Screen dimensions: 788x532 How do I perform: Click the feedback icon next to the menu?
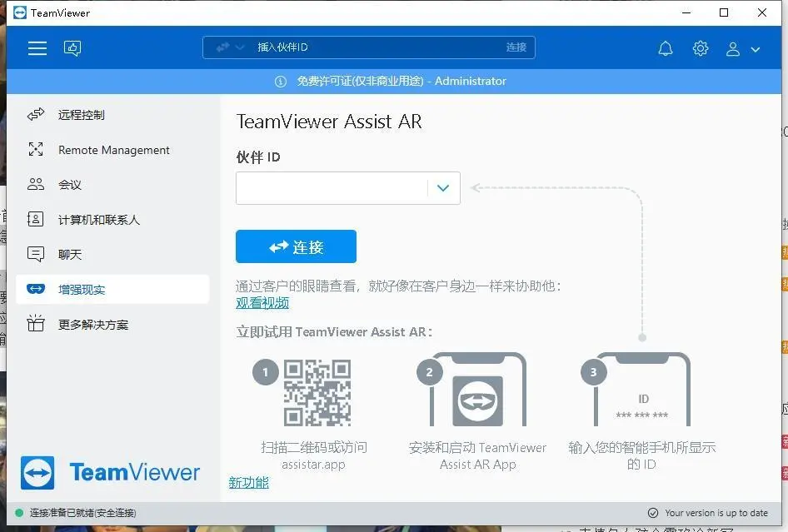pyautogui.click(x=72, y=47)
